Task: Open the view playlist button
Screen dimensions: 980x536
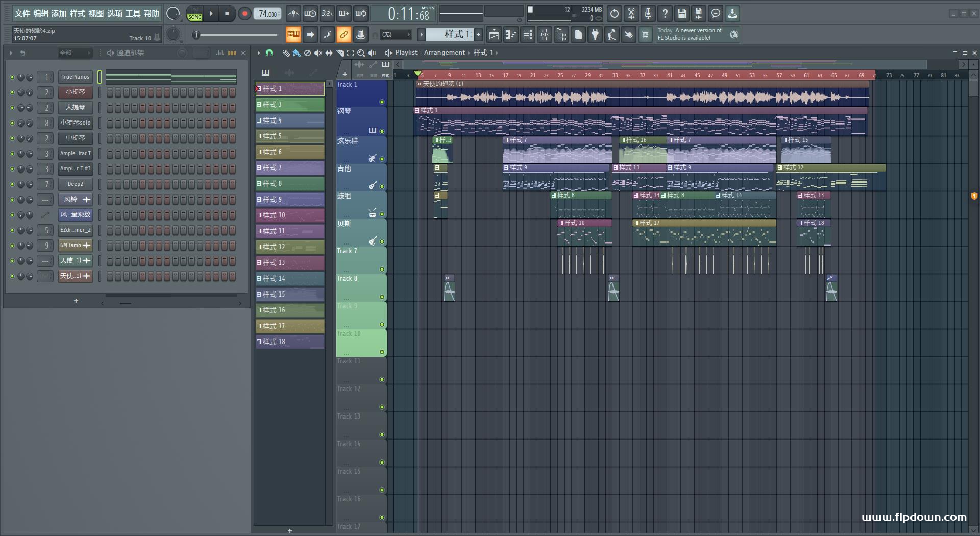Action: 494,34
